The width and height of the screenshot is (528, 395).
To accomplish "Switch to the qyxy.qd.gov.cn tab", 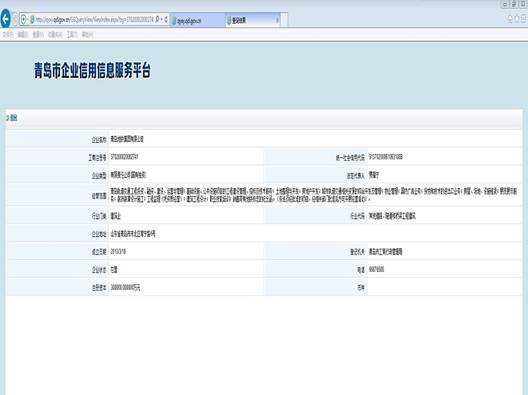I will coord(198,21).
